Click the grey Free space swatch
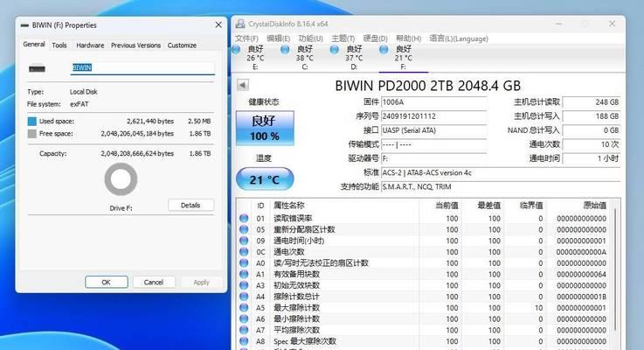The height and width of the screenshot is (350, 644). coord(32,134)
